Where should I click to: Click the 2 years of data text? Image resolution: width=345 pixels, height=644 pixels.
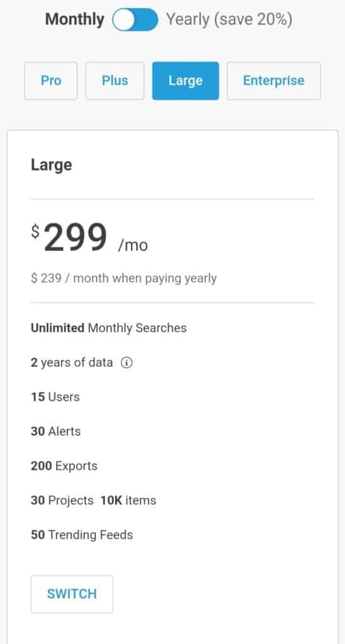click(72, 363)
